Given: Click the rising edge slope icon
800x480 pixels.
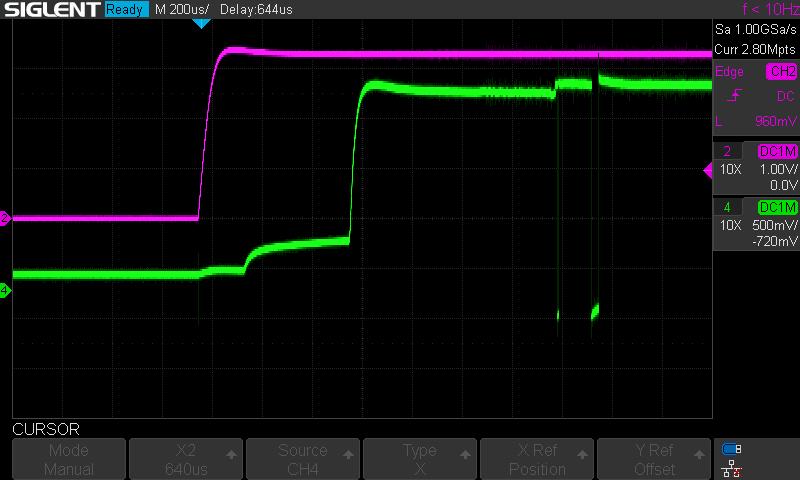Looking at the screenshot, I should [x=734, y=96].
